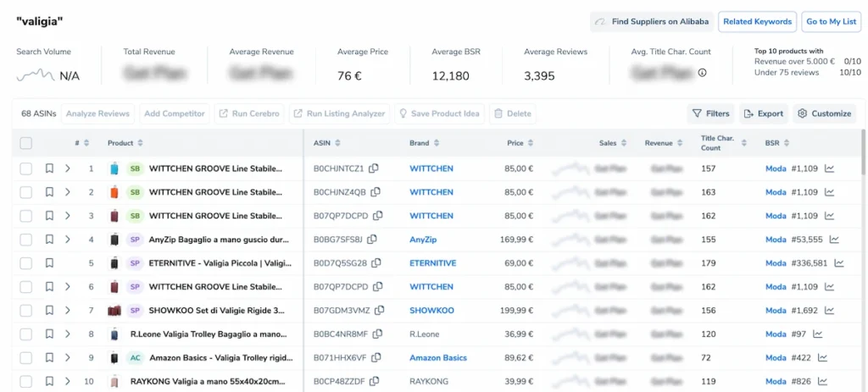This screenshot has width=868, height=392.
Task: Copy ASIN B0BG7SFS8J with the copy icon
Action: (x=373, y=240)
